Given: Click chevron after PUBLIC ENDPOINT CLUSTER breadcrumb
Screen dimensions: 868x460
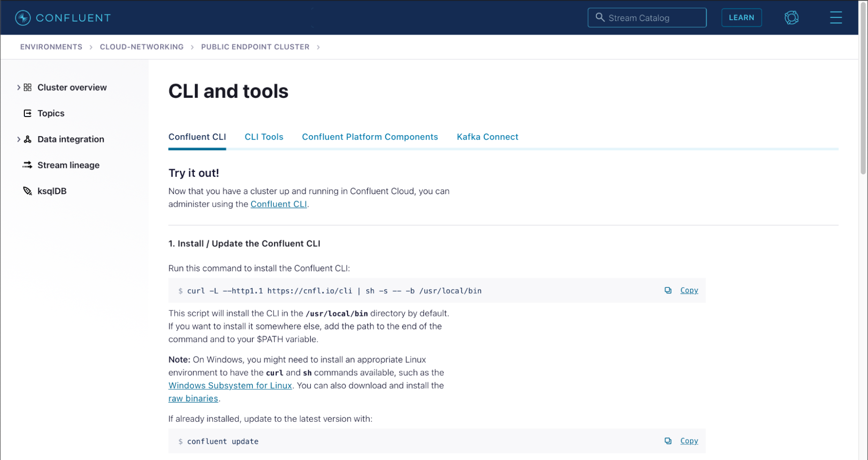Looking at the screenshot, I should pos(318,47).
